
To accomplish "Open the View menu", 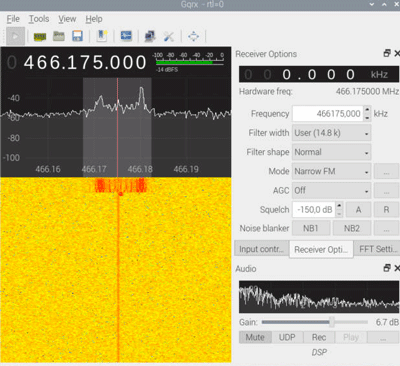I will pyautogui.click(x=67, y=19).
